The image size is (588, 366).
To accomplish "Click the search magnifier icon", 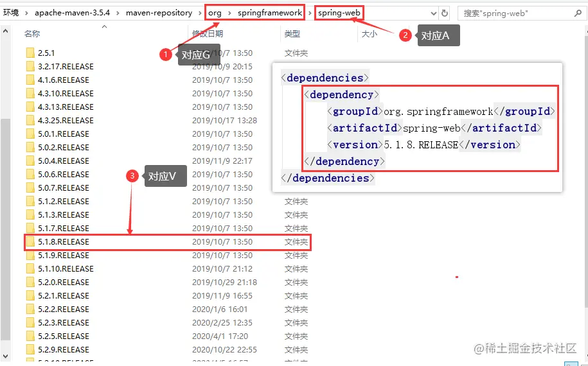I will point(578,13).
